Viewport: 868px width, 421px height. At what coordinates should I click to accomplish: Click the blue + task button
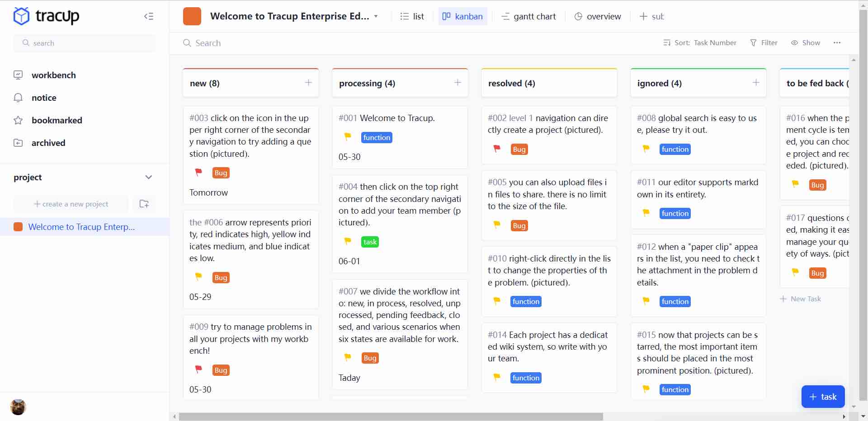coord(823,397)
